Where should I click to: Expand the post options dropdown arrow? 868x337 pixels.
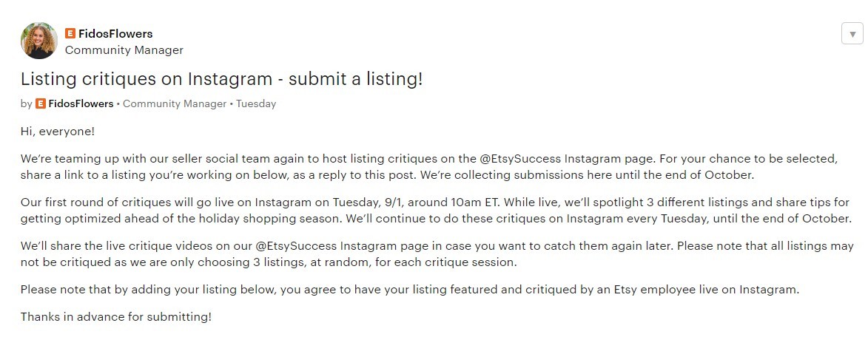[852, 34]
